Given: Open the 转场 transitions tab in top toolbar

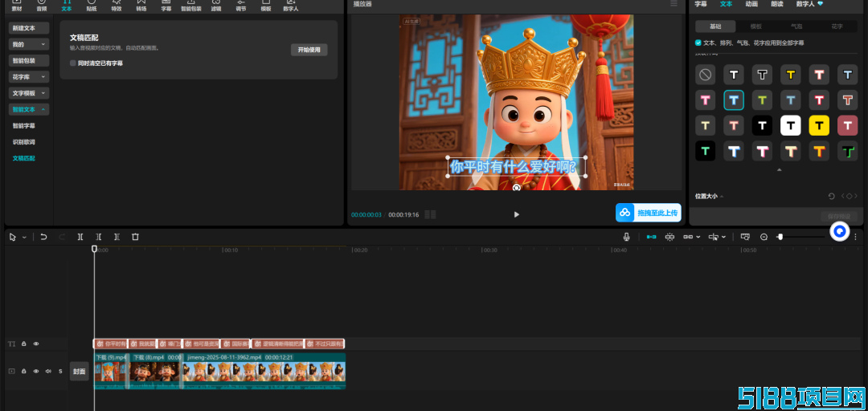Looking at the screenshot, I should pyautogui.click(x=141, y=6).
